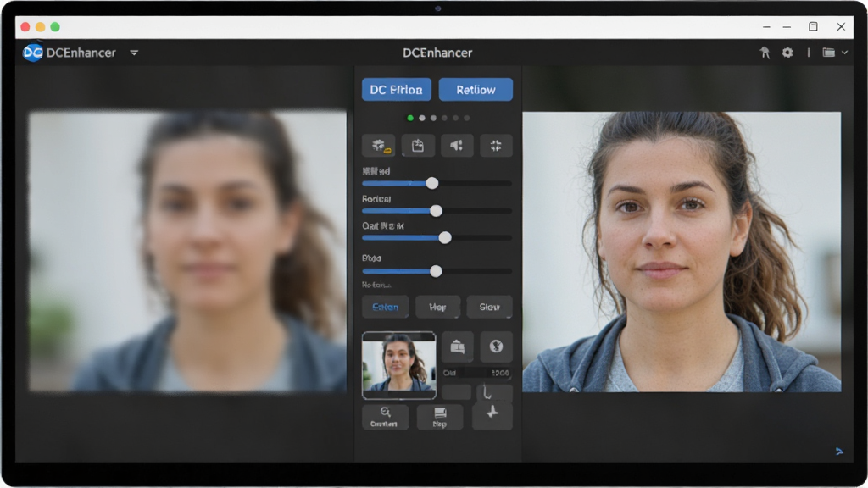
Task: Click the "Nap" layers button
Action: click(440, 417)
